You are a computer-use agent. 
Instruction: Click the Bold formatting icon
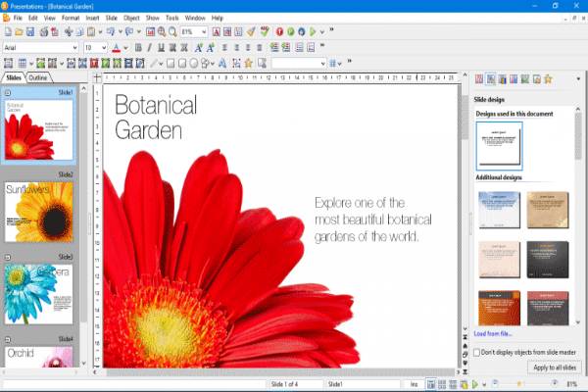pos(138,47)
